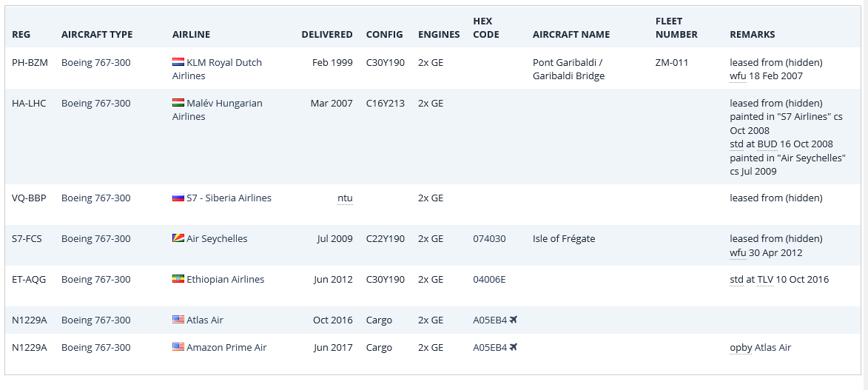Click the 'opby' abbreviation in remarks
The height and width of the screenshot is (390, 868).
click(741, 348)
